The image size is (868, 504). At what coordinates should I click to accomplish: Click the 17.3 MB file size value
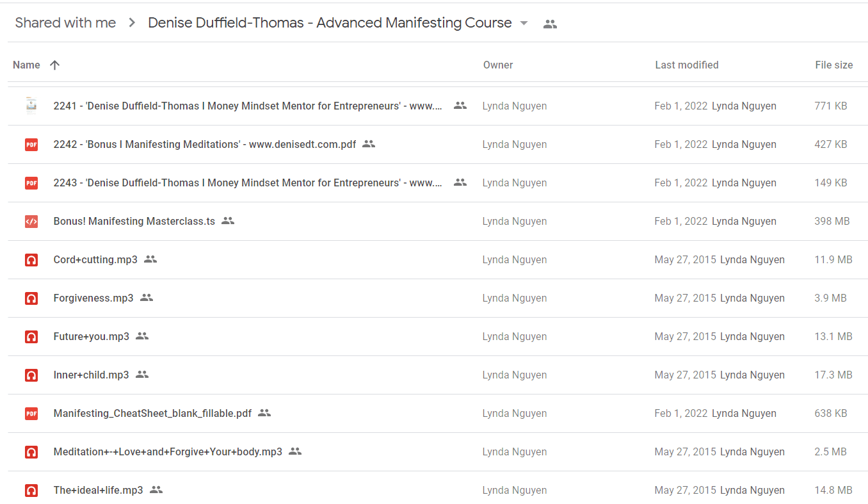[833, 375]
